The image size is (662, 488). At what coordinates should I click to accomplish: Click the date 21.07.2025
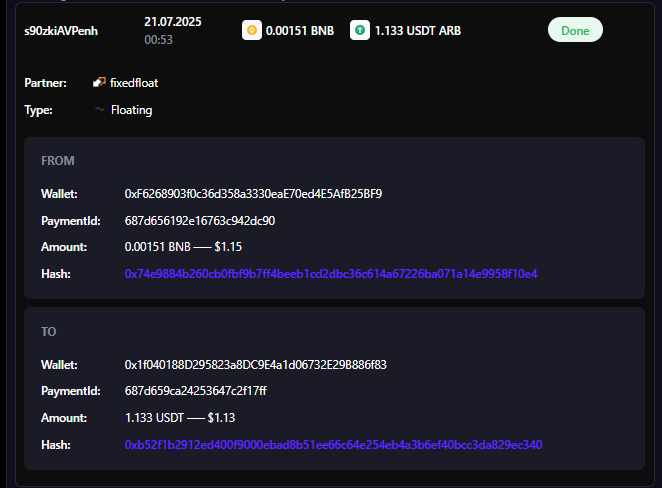click(x=172, y=21)
